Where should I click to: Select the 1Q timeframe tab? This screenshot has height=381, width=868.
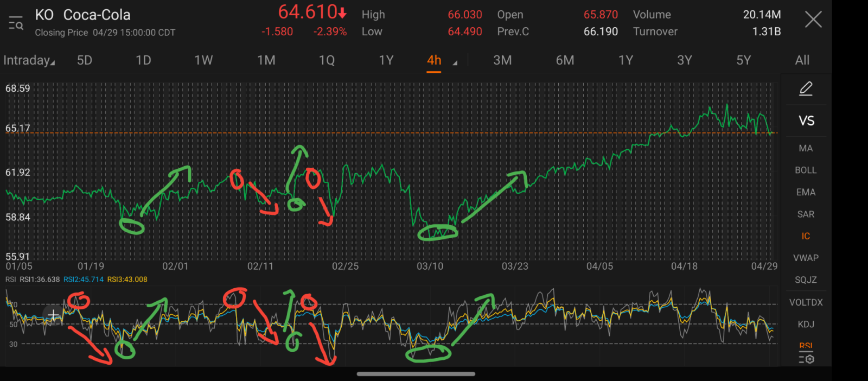click(327, 60)
